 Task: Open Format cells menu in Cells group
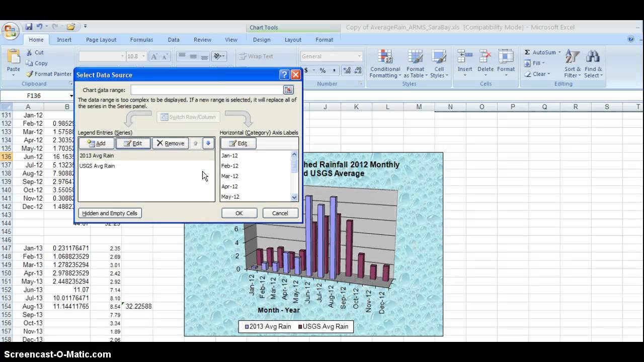click(506, 63)
